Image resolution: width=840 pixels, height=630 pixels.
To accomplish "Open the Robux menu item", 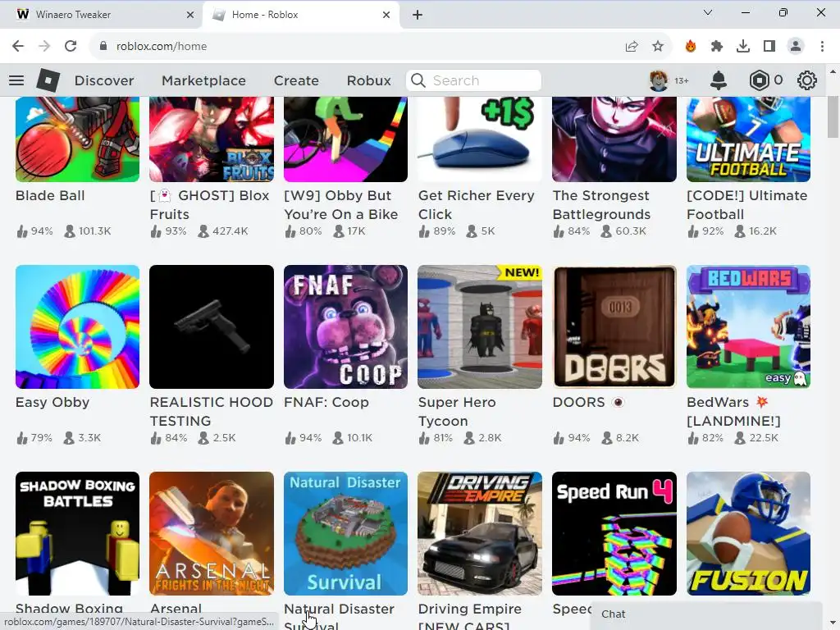I will (x=368, y=80).
